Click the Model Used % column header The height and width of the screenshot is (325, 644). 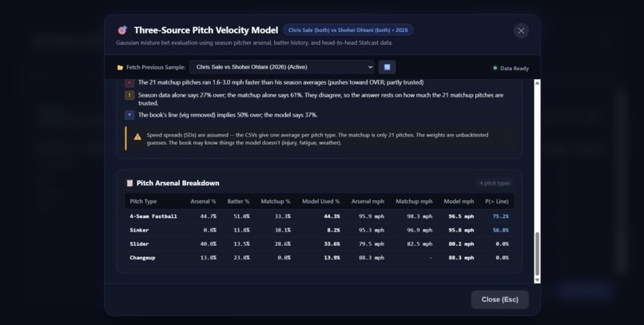[320, 201]
